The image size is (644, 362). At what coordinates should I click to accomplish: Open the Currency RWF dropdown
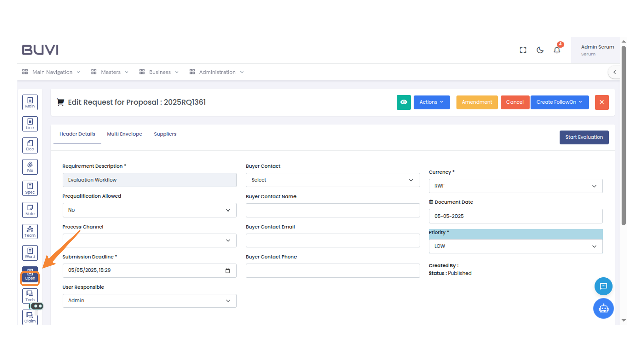point(516,186)
